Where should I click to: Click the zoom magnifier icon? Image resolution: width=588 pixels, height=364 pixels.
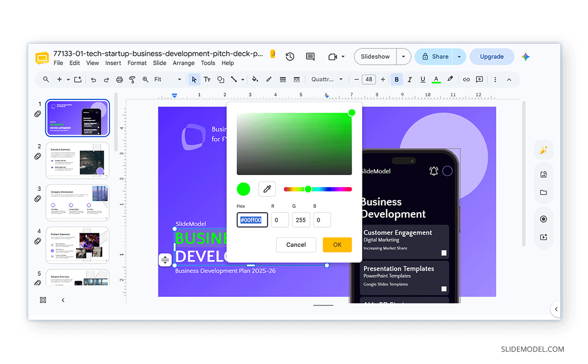[146, 79]
